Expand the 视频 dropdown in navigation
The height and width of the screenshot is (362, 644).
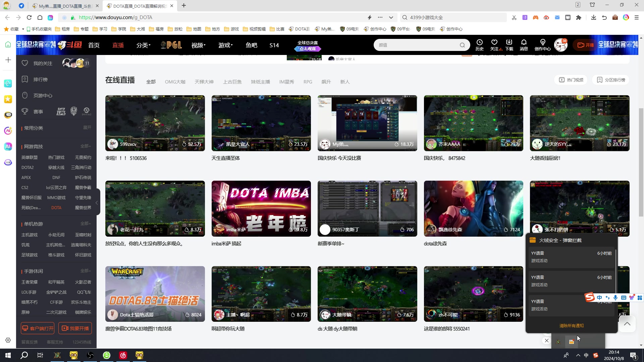pos(198,45)
